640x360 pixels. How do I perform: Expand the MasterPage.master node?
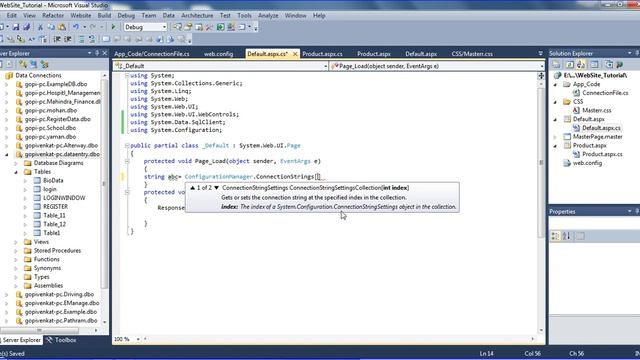point(555,137)
